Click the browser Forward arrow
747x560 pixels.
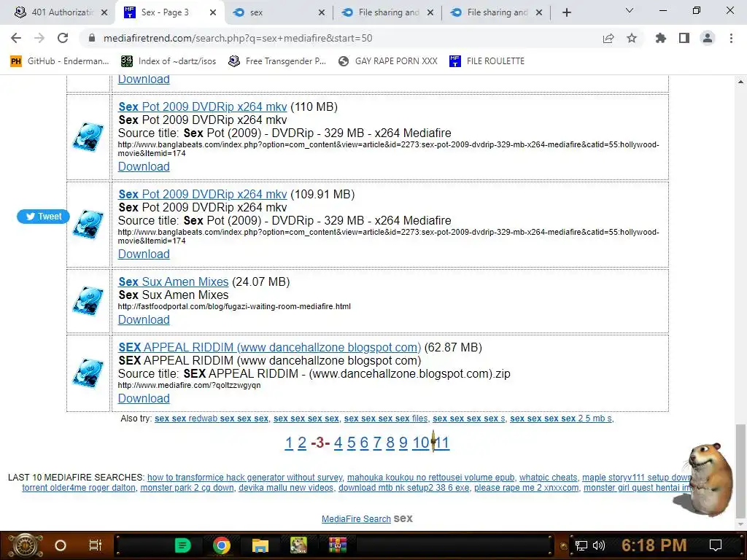39,38
